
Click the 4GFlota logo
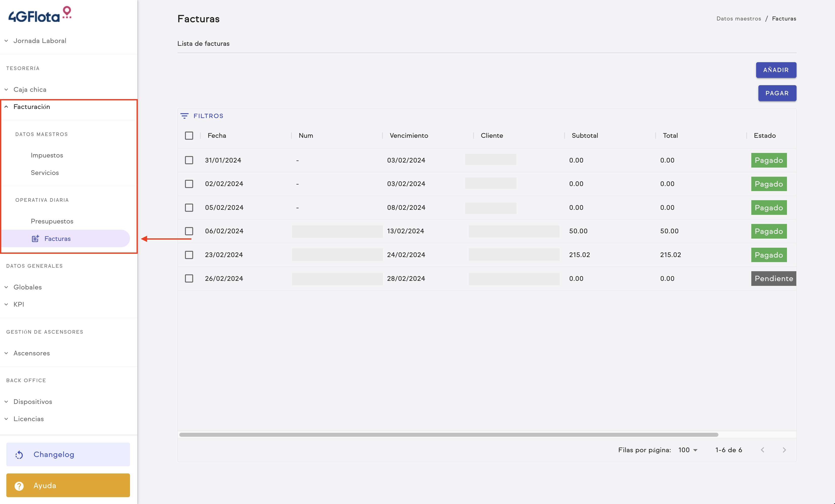click(x=40, y=15)
